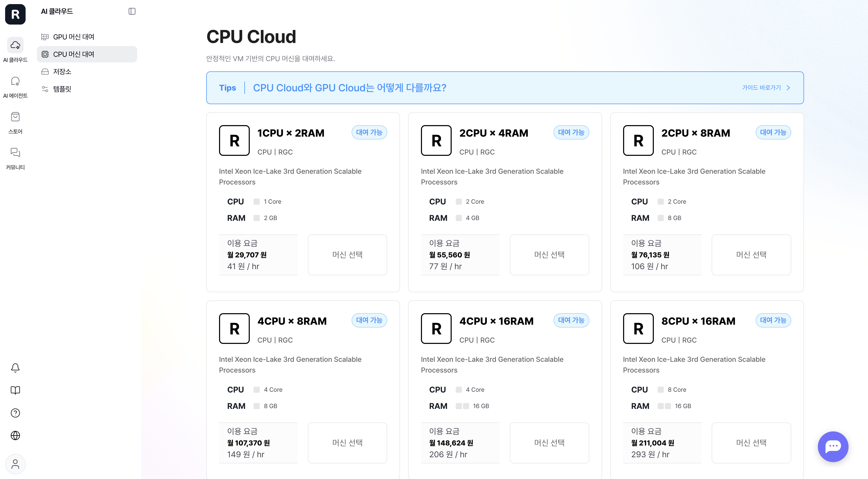The width and height of the screenshot is (868, 479).
Task: Click the 41 원 / hr hourly rate
Action: coord(243,266)
